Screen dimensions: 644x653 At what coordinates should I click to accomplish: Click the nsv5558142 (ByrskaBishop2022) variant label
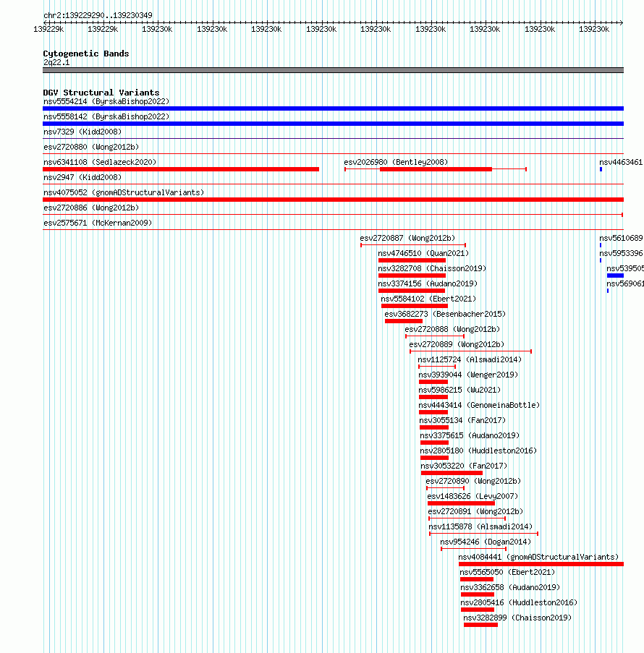106,116
